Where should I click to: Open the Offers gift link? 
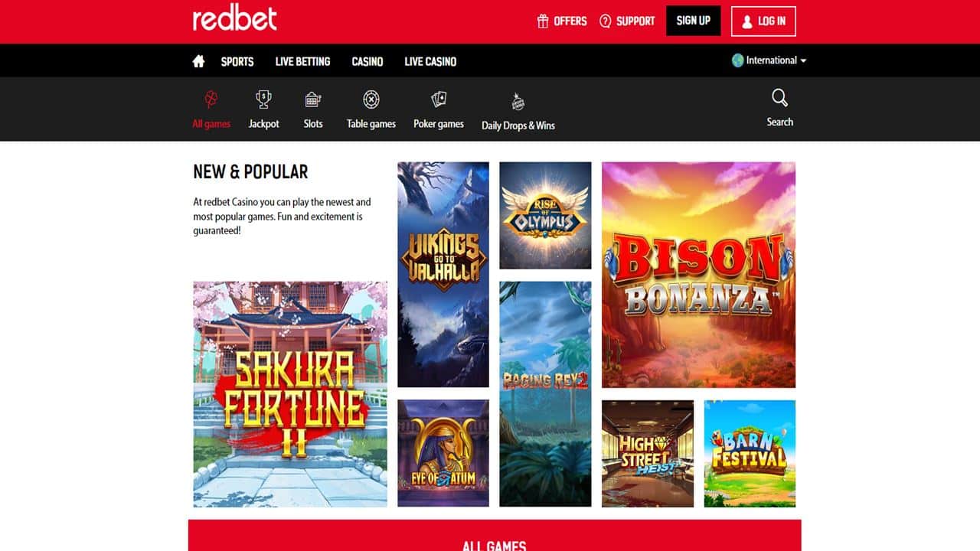coord(562,21)
